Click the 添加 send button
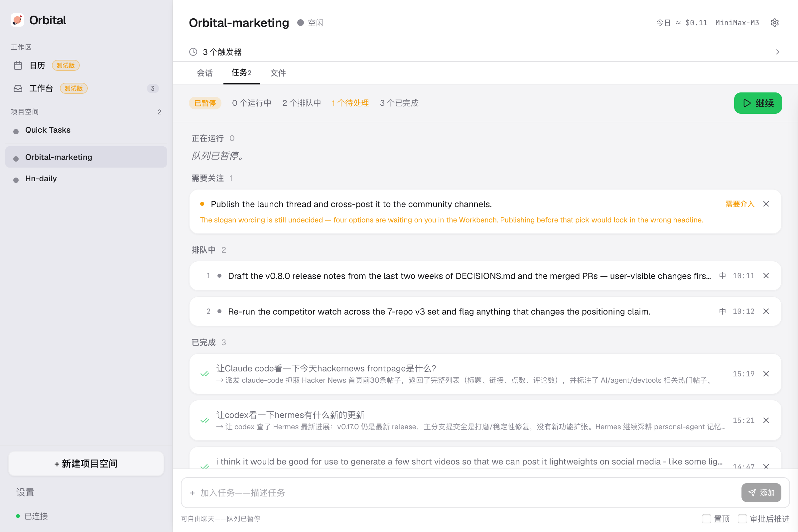This screenshot has width=798, height=532. (761, 493)
